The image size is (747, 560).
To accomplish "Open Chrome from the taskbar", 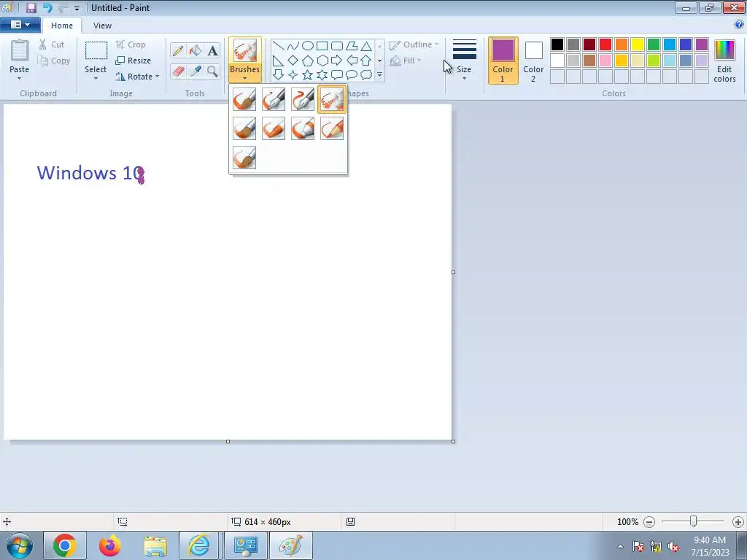I will tap(65, 545).
